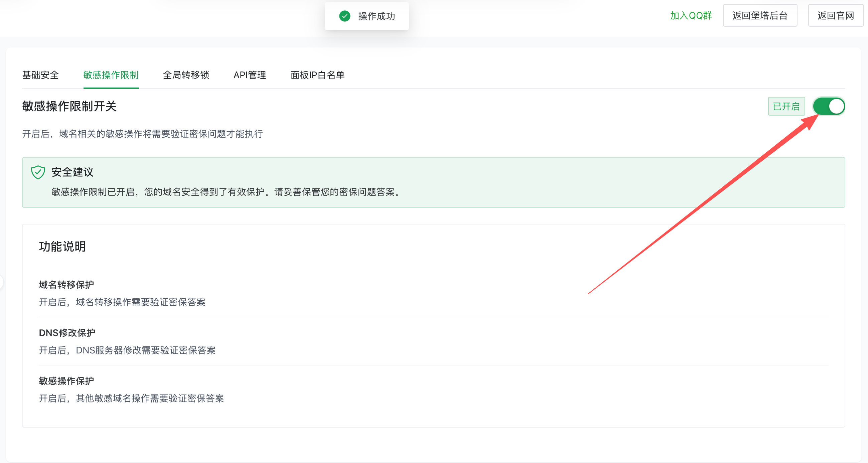Click the 敏感操作保护 section heading
Viewport: 868px width, 463px height.
click(66, 381)
